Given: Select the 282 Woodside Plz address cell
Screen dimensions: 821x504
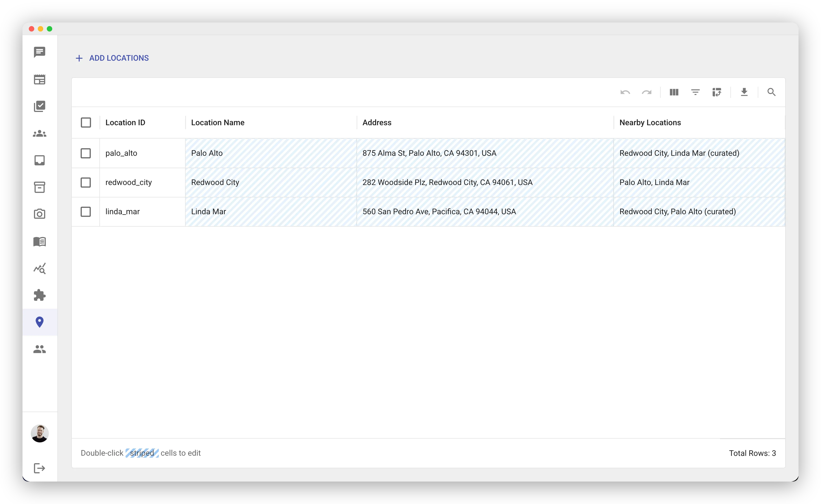Looking at the screenshot, I should 485,182.
